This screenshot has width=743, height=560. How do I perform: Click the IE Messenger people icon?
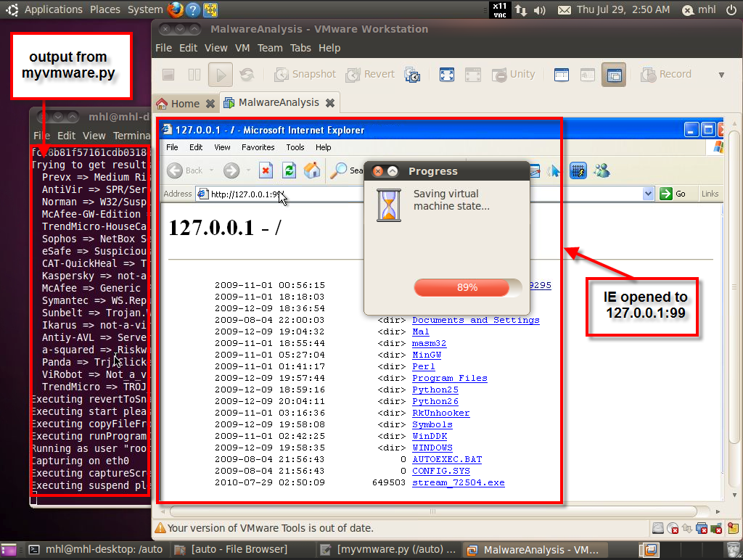(601, 170)
